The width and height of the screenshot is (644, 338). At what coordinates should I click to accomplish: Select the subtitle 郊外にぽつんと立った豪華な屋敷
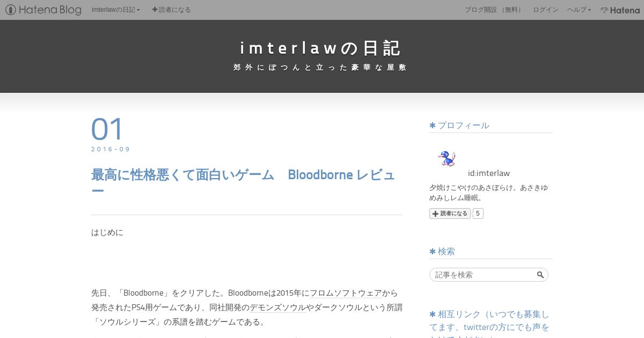pos(320,68)
